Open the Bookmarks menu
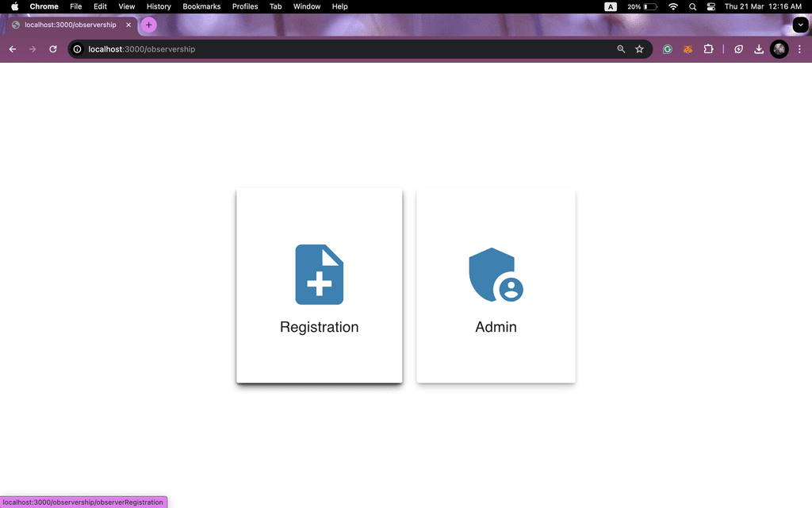Image resolution: width=812 pixels, height=508 pixels. click(x=201, y=6)
